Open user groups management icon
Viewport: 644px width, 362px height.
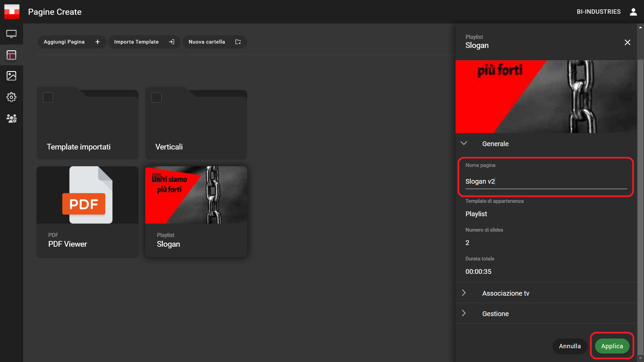click(11, 118)
